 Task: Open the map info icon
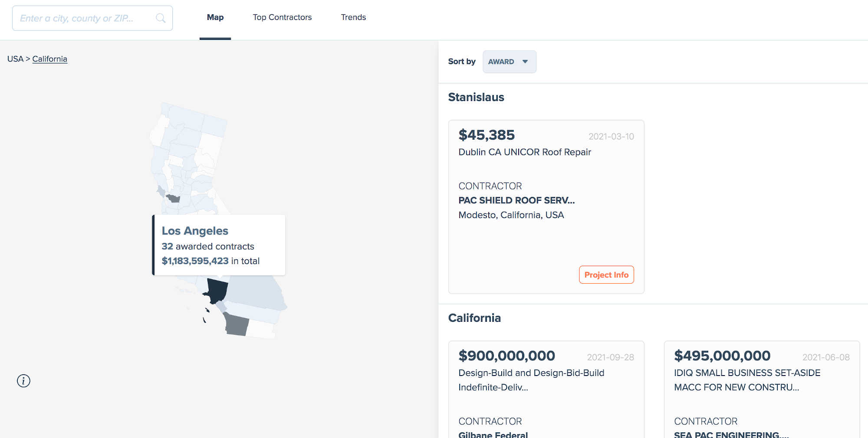[23, 381]
